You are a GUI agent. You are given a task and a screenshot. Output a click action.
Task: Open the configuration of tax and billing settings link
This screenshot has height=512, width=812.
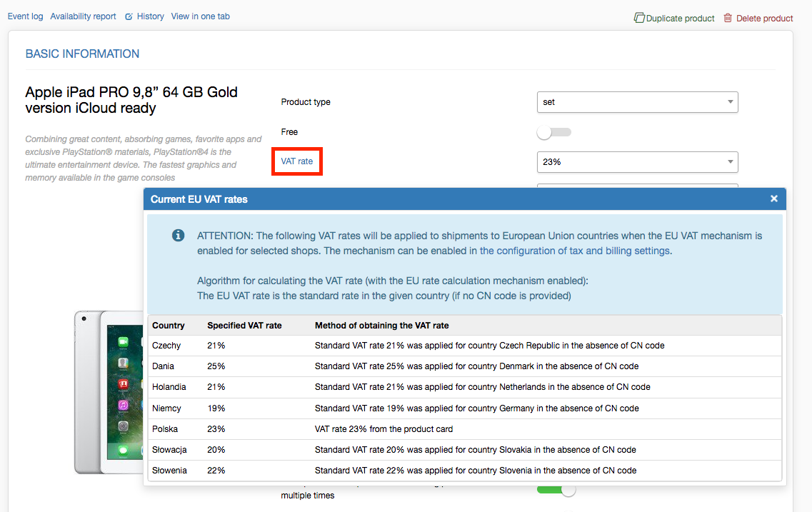[x=576, y=251]
